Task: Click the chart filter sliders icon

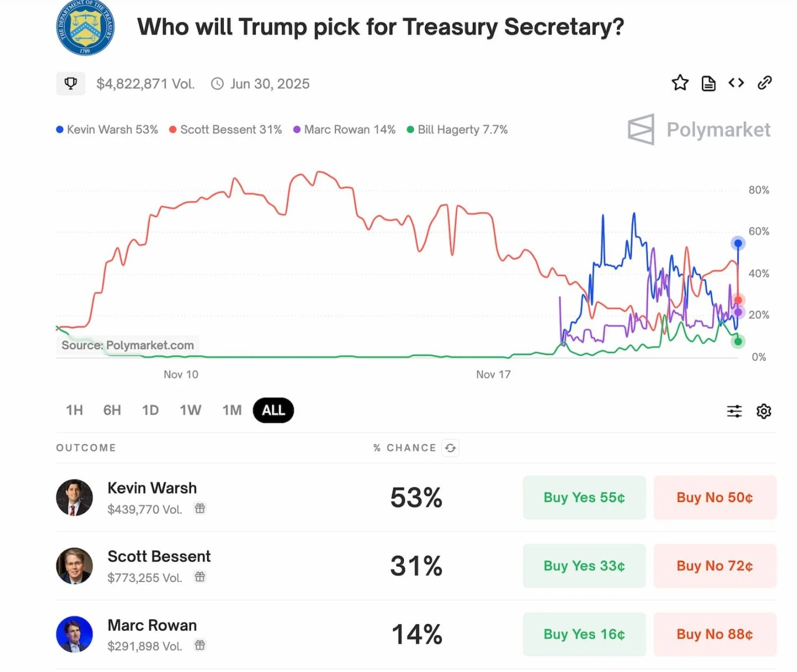Action: click(734, 411)
